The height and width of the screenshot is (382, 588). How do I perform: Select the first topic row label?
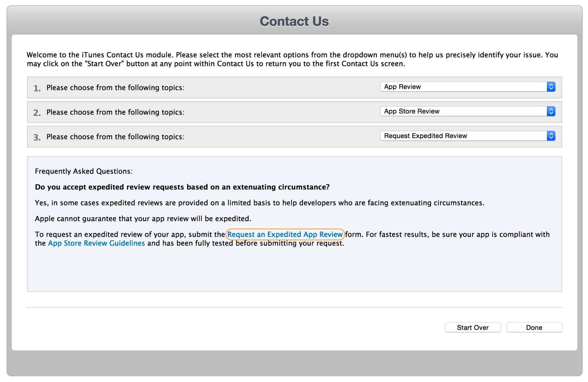click(x=115, y=88)
